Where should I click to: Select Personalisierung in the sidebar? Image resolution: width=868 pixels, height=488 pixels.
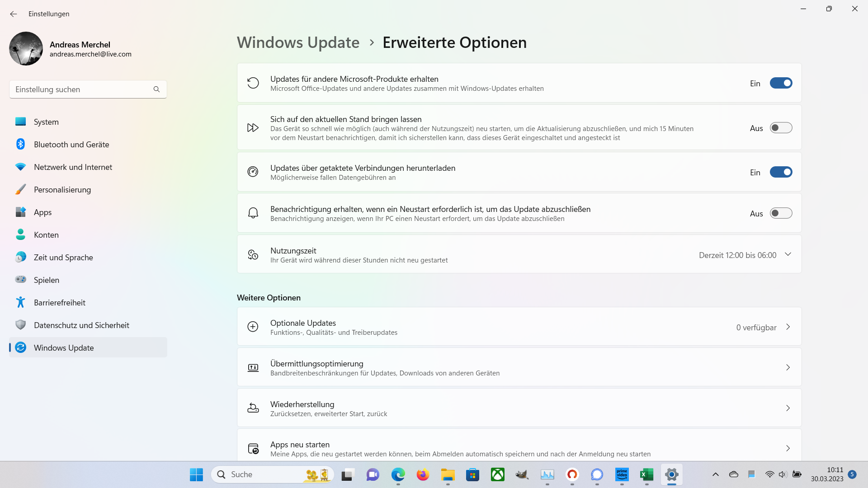tap(62, 190)
